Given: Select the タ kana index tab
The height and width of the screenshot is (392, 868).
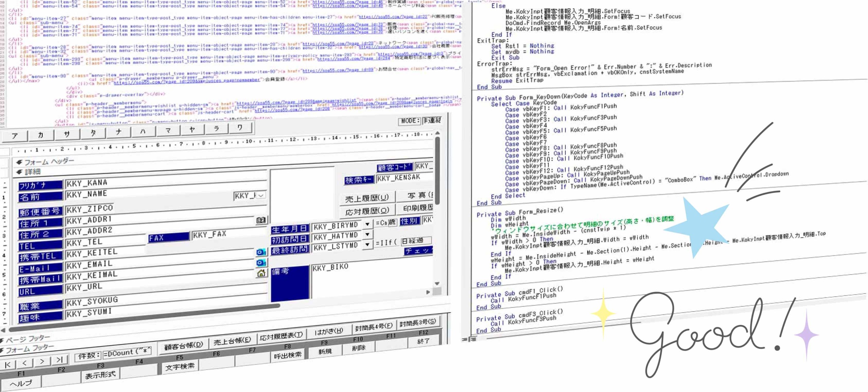Looking at the screenshot, I should tap(93, 133).
